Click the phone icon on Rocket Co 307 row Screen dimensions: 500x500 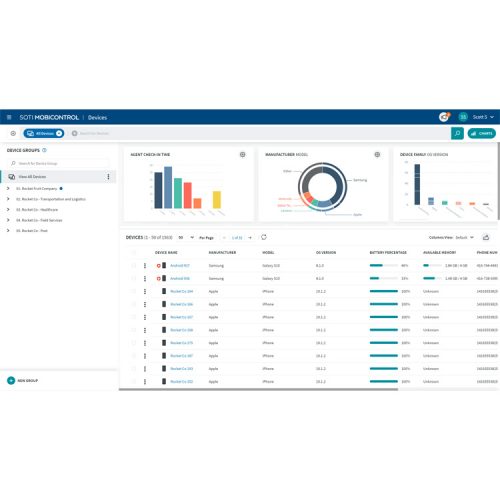pyautogui.click(x=164, y=317)
